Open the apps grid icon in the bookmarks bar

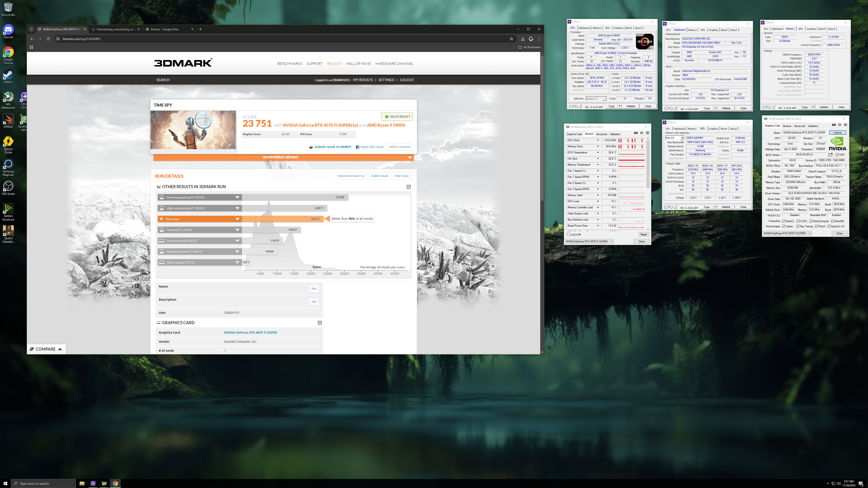click(31, 47)
